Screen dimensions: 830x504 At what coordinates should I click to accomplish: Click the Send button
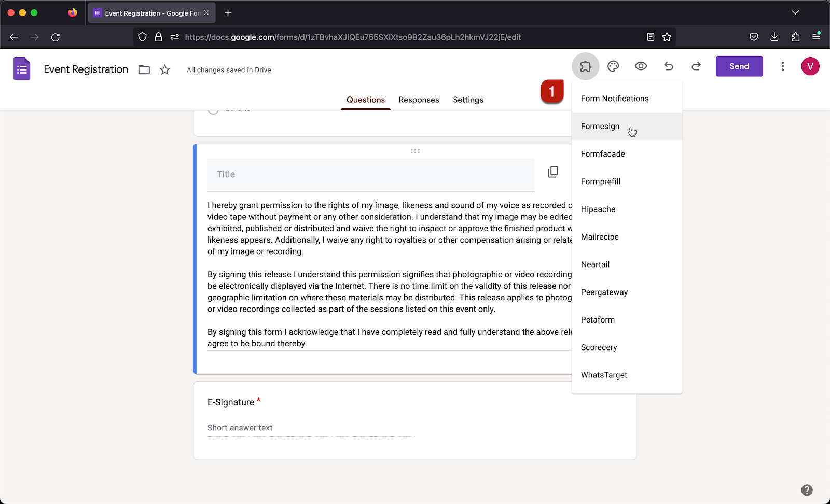(x=739, y=66)
